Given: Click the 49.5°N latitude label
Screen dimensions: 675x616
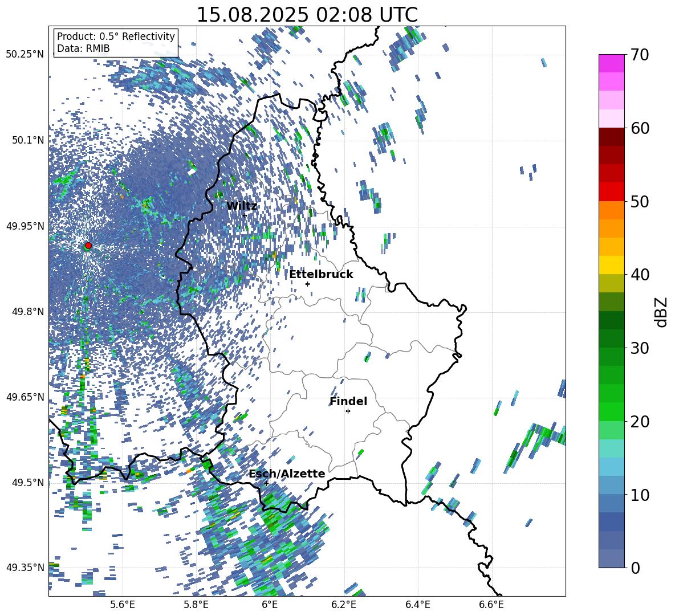Looking at the screenshot, I should (x=29, y=482).
